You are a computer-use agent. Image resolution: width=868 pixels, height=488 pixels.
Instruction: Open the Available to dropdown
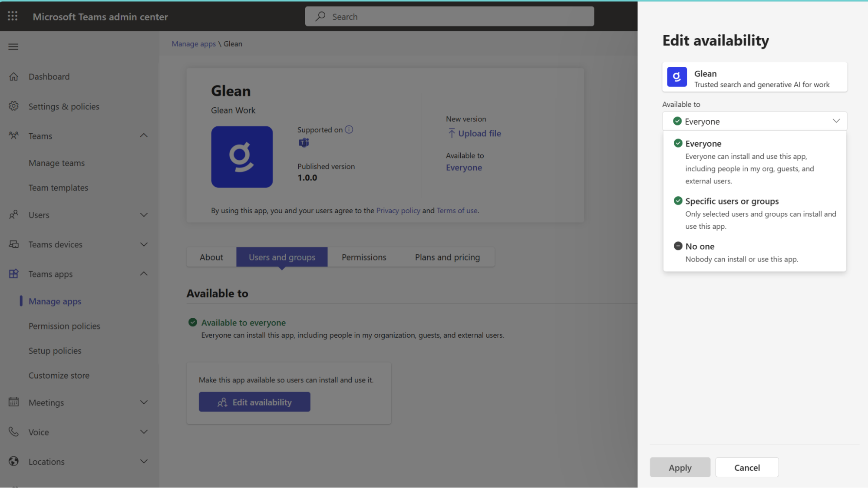755,121
